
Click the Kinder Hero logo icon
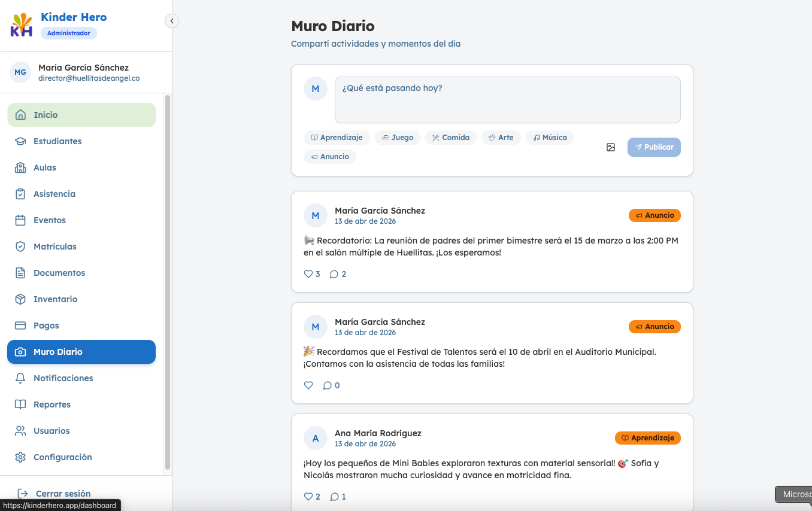point(22,25)
